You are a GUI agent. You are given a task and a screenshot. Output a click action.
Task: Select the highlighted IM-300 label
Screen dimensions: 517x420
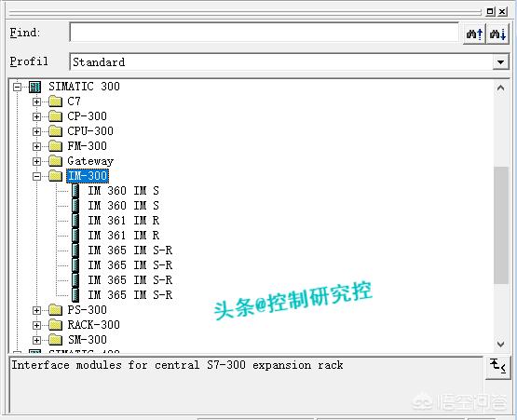pyautogui.click(x=88, y=176)
